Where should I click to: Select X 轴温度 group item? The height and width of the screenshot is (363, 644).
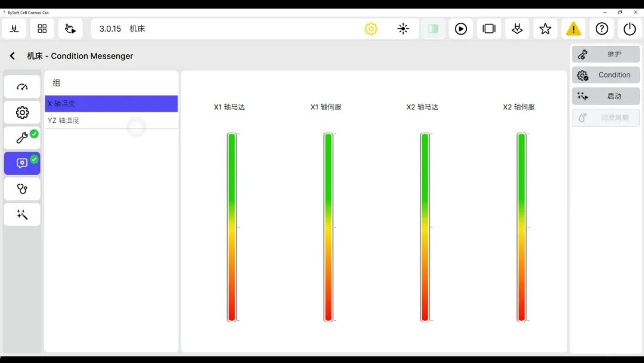tap(111, 104)
